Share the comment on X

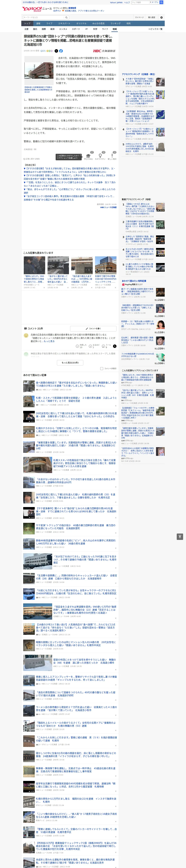(x=115, y=346)
